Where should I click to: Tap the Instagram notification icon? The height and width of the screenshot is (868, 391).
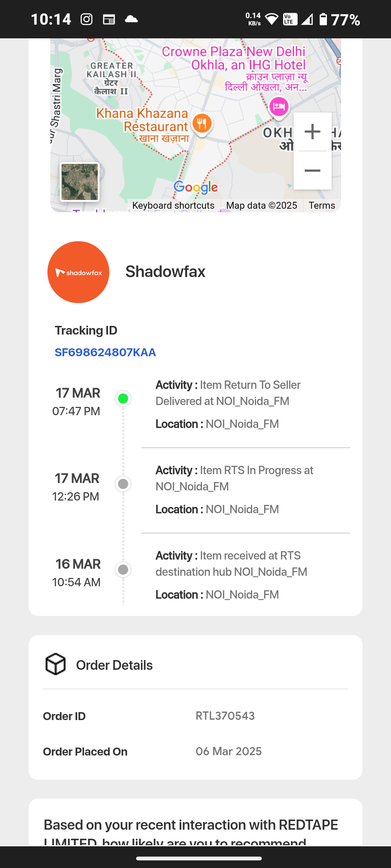coord(87,19)
